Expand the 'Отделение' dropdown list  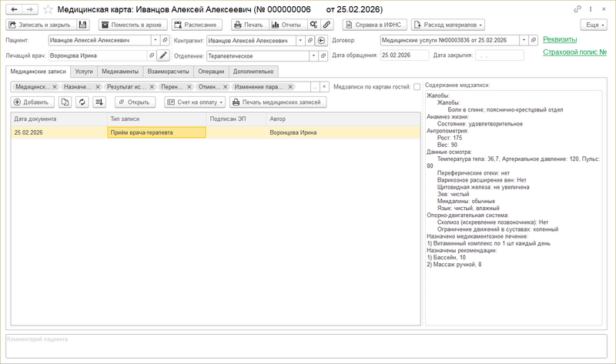click(x=313, y=55)
